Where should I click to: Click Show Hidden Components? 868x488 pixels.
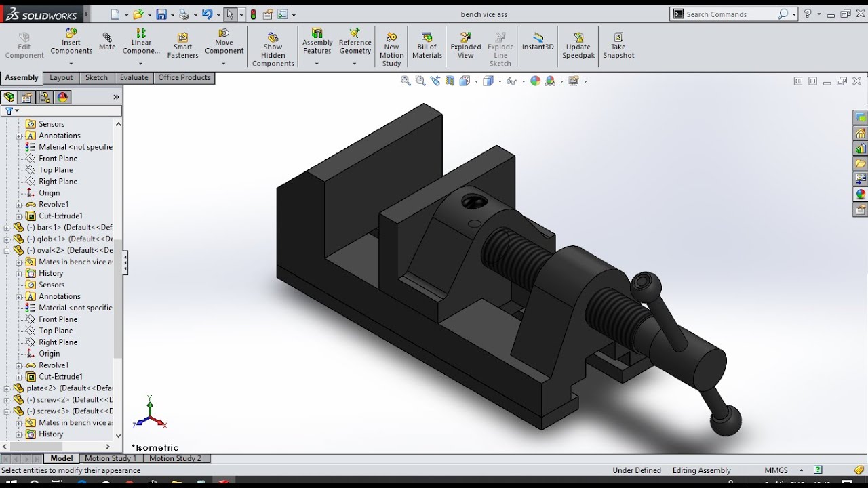[x=273, y=49]
